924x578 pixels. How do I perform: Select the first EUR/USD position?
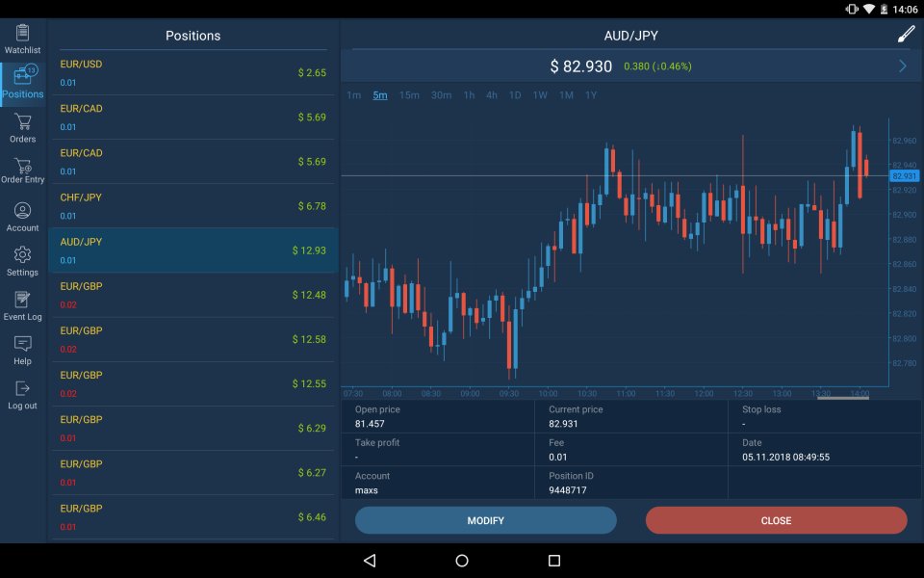click(x=193, y=72)
